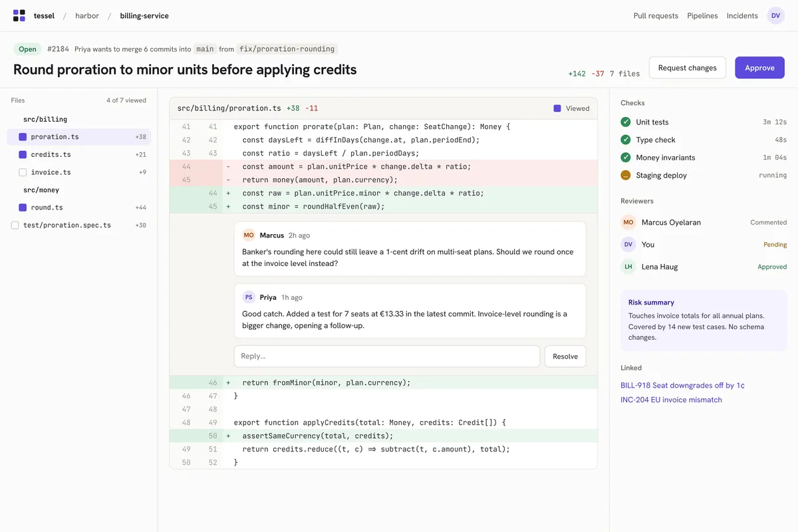The height and width of the screenshot is (532, 798).
Task: Click added line 'assertSameCurrency(total, credits);'
Action: click(x=383, y=436)
